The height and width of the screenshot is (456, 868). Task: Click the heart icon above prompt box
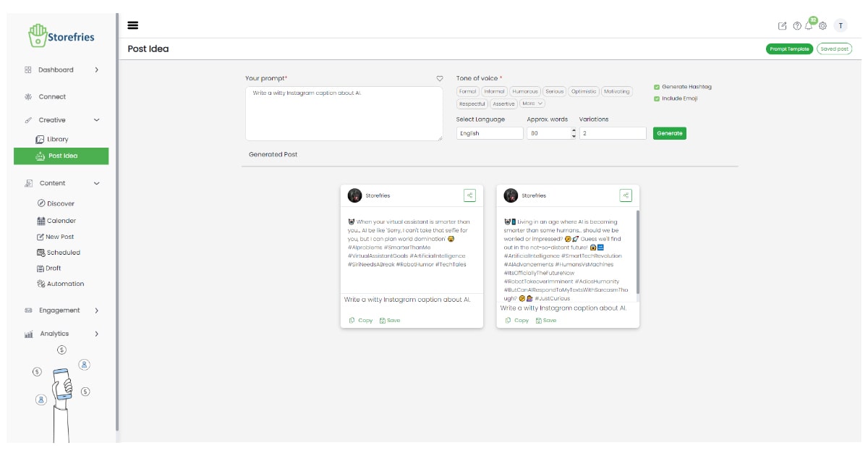439,78
